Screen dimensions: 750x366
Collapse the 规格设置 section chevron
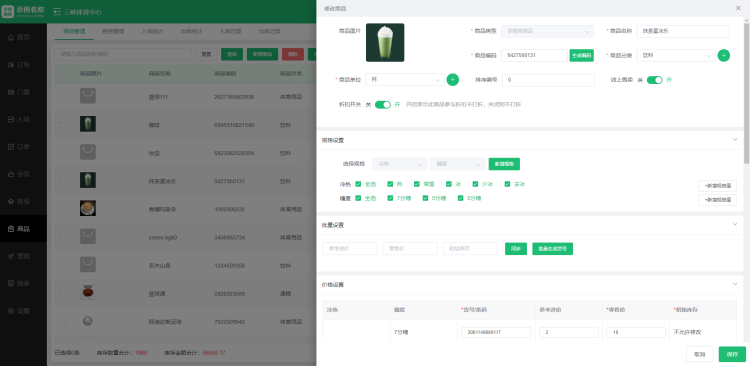(x=735, y=139)
